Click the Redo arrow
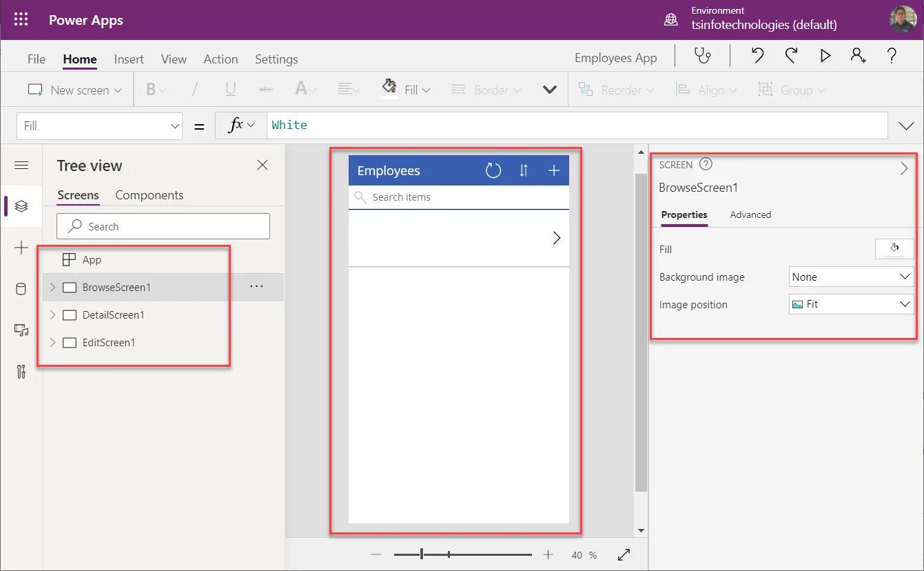The image size is (924, 571). (x=792, y=56)
